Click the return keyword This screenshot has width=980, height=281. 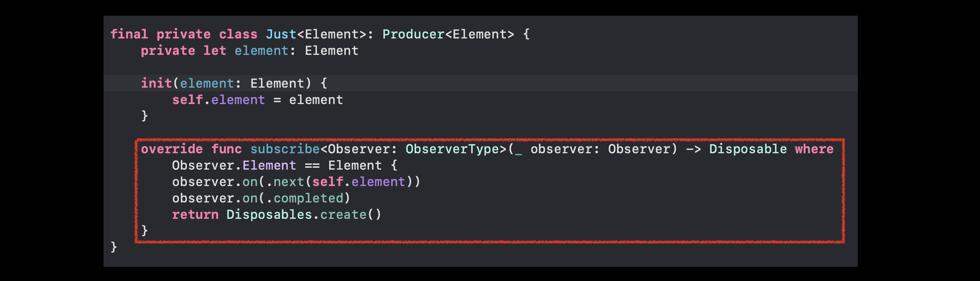[x=195, y=214]
